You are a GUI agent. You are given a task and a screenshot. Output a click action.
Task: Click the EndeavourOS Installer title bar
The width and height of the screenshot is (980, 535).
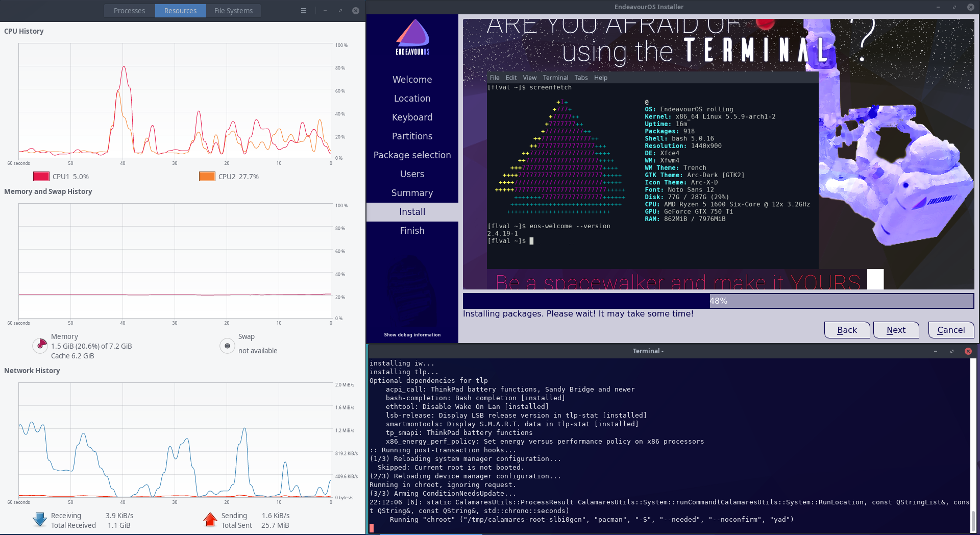[649, 7]
